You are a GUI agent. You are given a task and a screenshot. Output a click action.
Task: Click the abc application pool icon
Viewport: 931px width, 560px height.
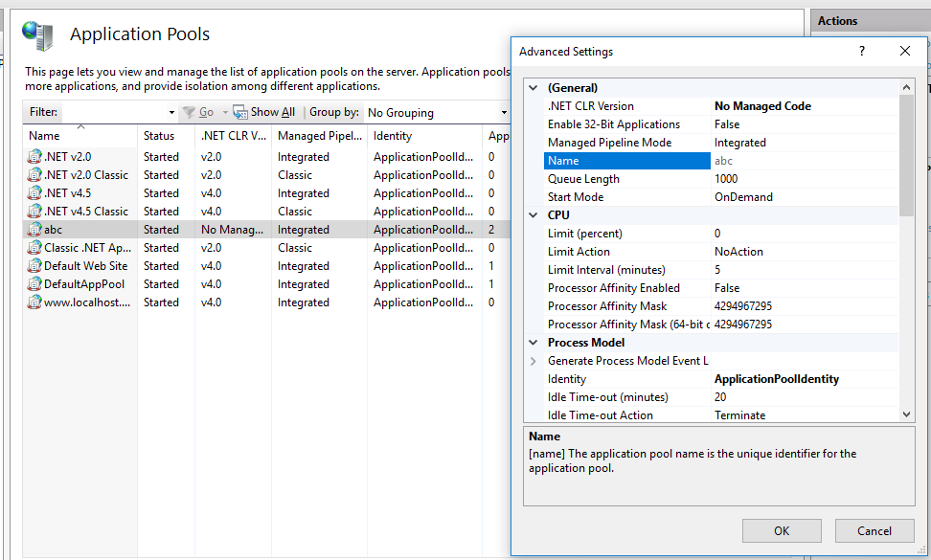pyautogui.click(x=34, y=230)
